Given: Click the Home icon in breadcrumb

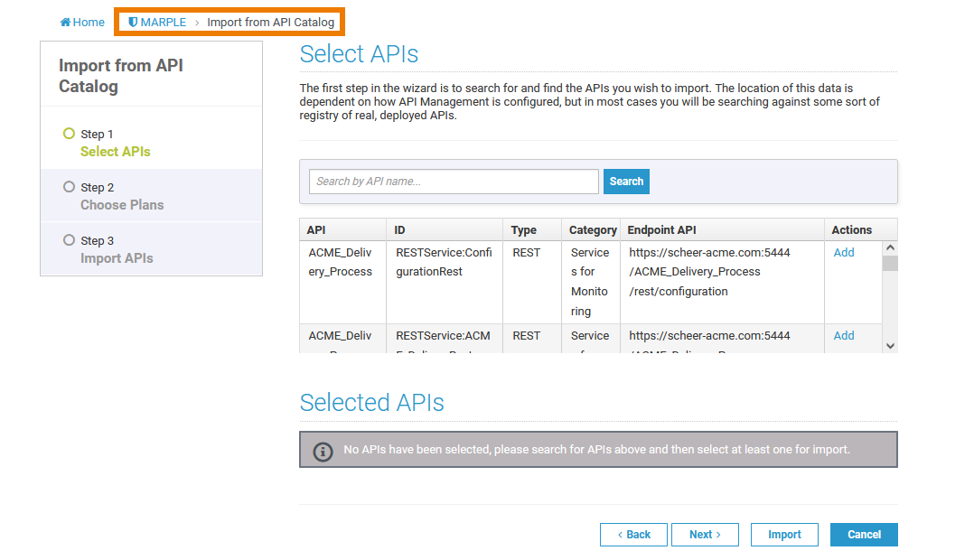Looking at the screenshot, I should click(x=65, y=23).
